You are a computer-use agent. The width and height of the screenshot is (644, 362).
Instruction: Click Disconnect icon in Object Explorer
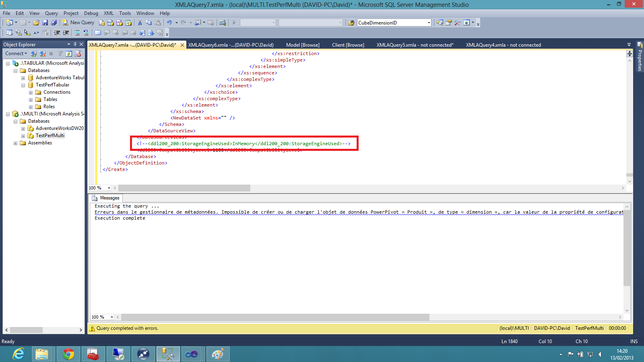click(42, 53)
